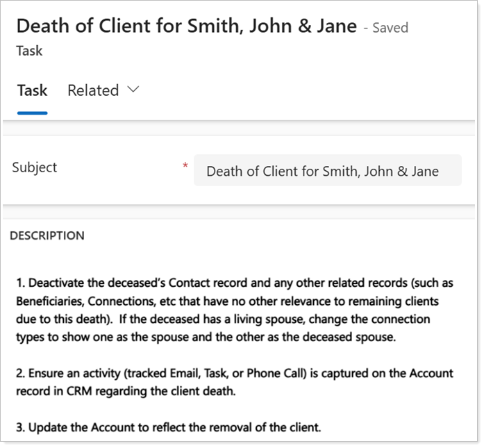Click the Task entity label below title
The width and height of the screenshot is (484, 448).
pyautogui.click(x=29, y=51)
